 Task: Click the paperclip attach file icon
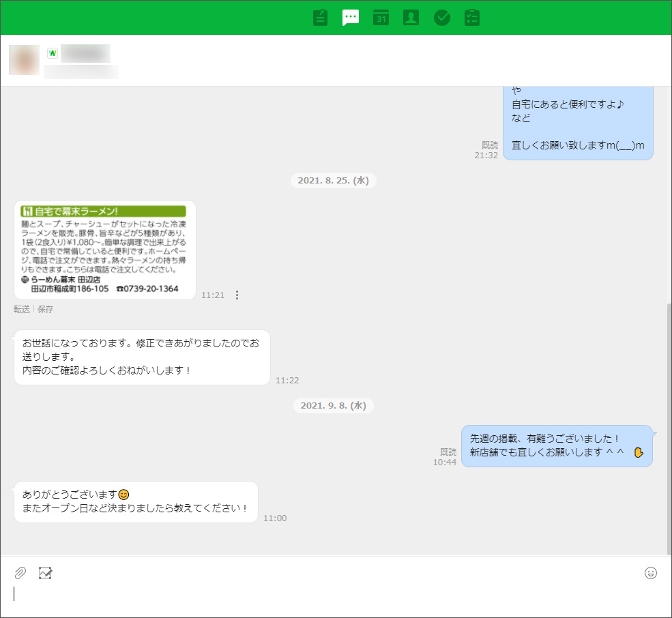[x=20, y=573]
